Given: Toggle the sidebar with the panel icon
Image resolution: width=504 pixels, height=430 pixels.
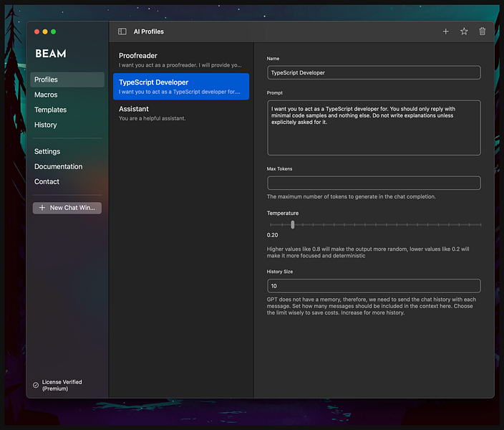Looking at the screenshot, I should click(122, 32).
